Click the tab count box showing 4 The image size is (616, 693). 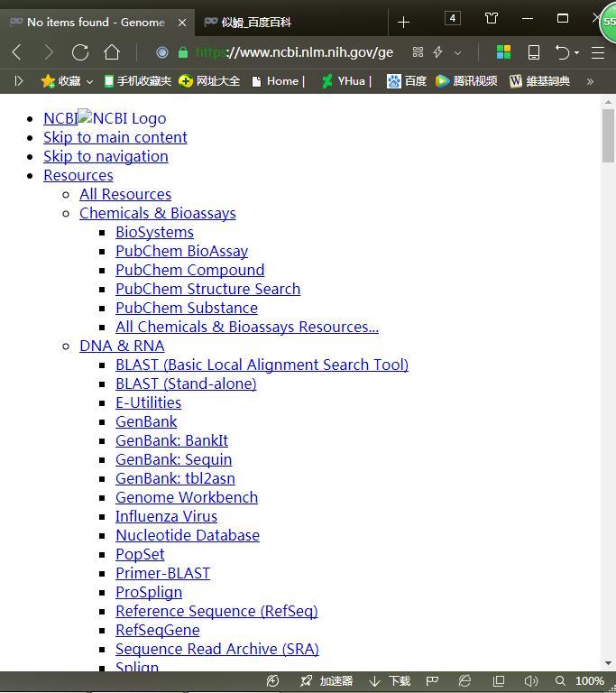pyautogui.click(x=453, y=18)
